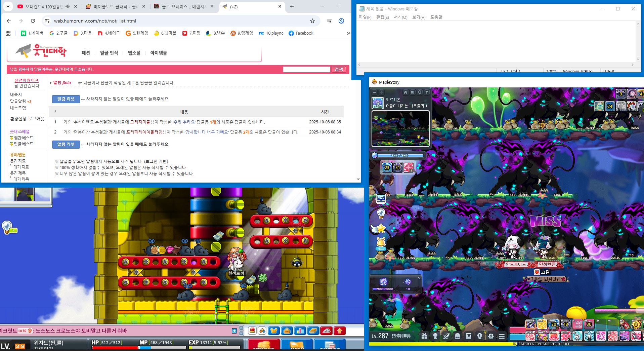Mute the first tab's audio speaker
Image resolution: width=644 pixels, height=351 pixels.
(x=68, y=6)
